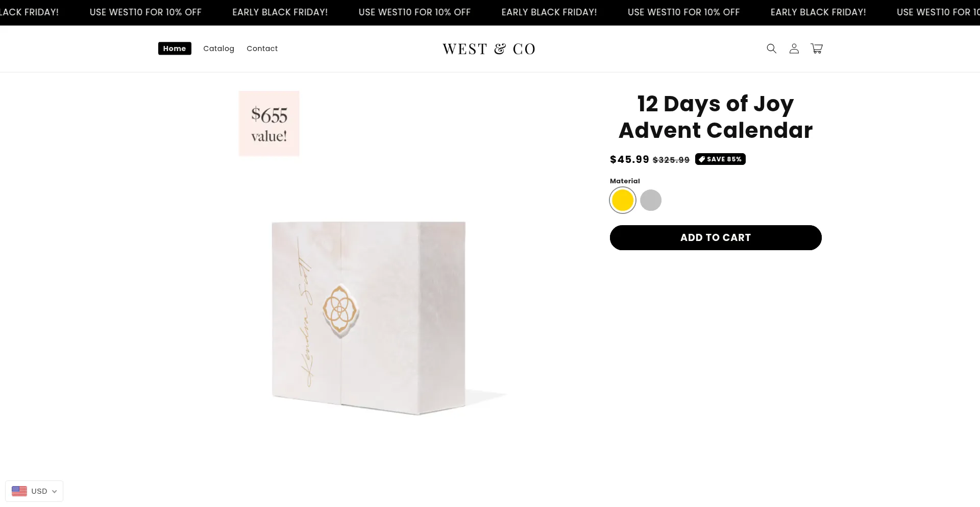
Task: Go to the Home menu item
Action: coord(175,49)
